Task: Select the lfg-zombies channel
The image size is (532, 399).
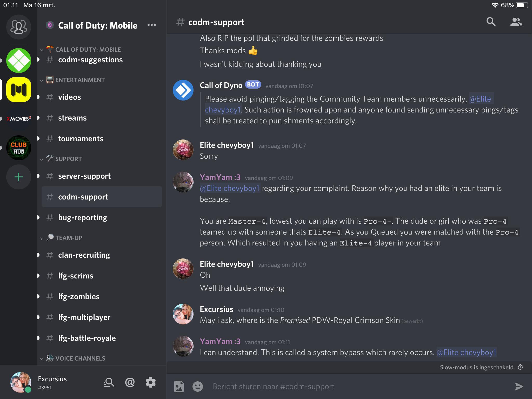Action: point(102,296)
